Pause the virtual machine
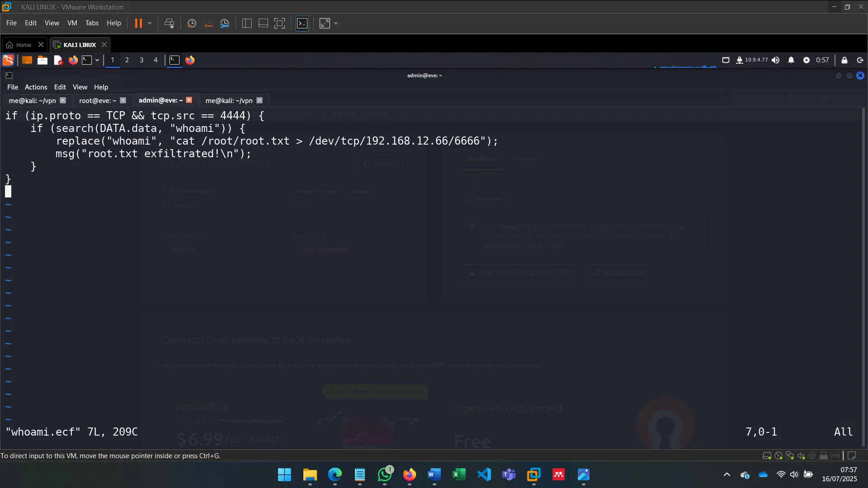 (x=138, y=23)
